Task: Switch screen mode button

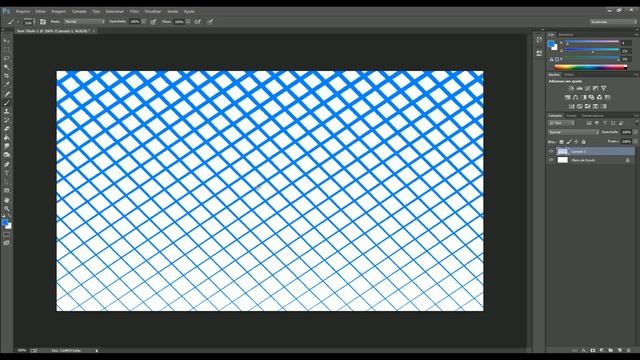Action: click(7, 243)
